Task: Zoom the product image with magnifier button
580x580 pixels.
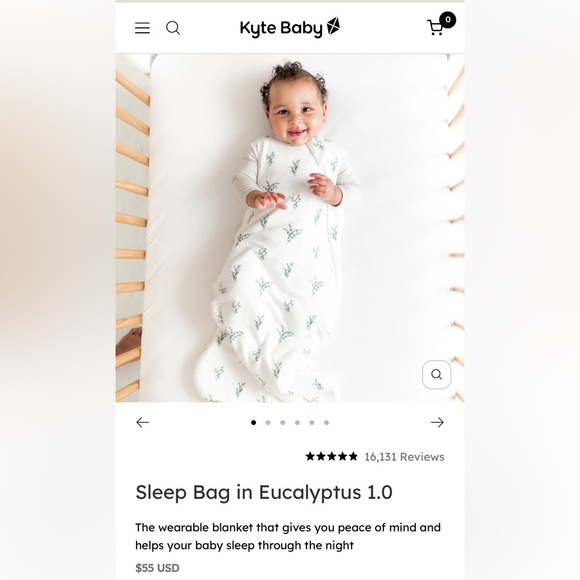Action: click(x=436, y=374)
